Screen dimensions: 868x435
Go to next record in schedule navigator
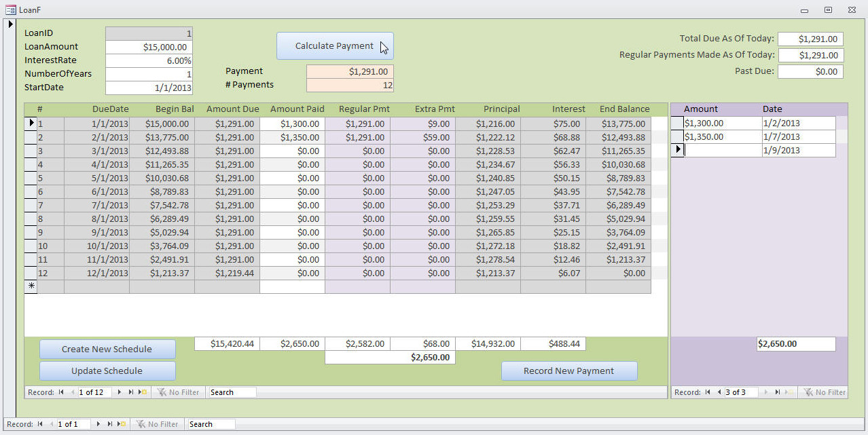click(120, 392)
